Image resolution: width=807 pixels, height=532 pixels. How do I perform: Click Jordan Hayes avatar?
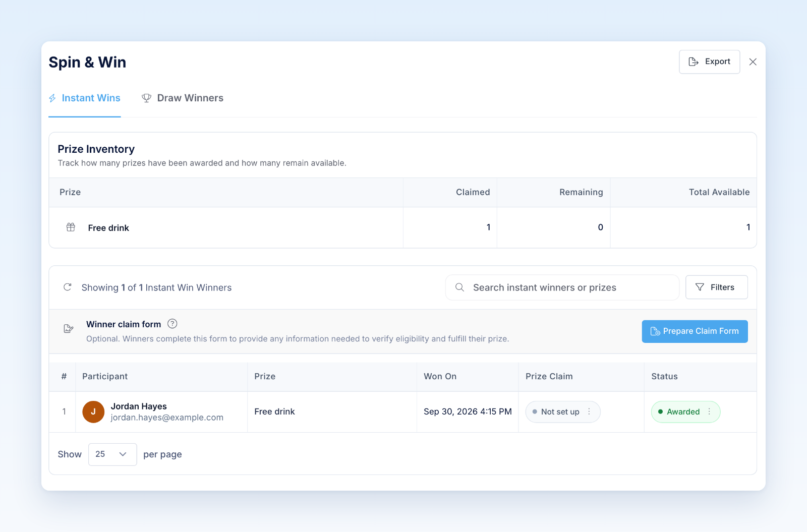93,411
